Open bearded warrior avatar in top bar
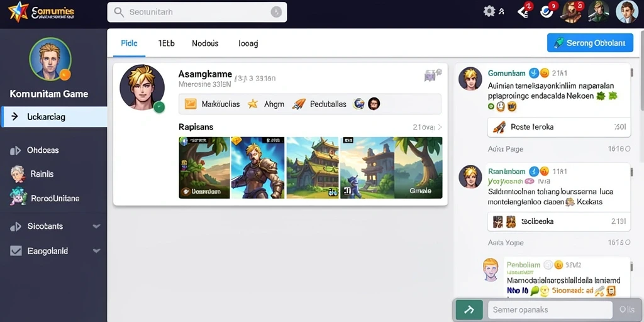The height and width of the screenshot is (322, 644). tap(572, 11)
